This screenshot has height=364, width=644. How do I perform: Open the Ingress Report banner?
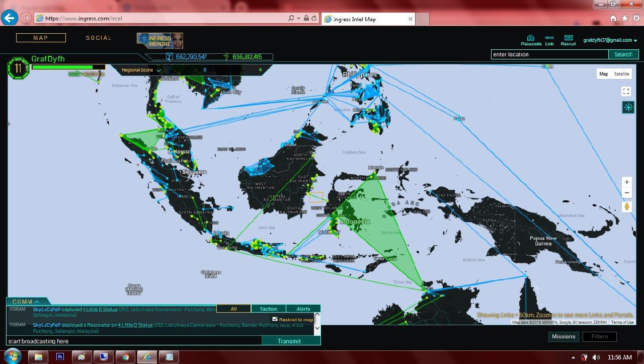(x=160, y=40)
